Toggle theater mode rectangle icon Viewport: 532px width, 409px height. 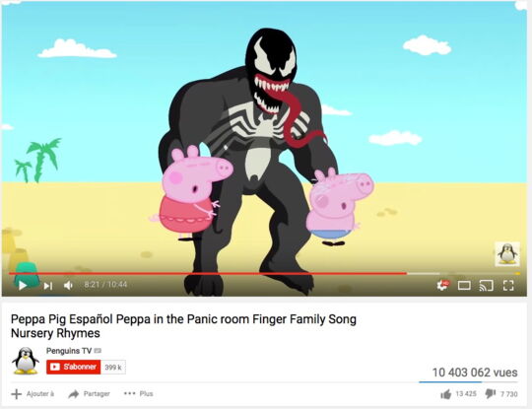pos(464,286)
